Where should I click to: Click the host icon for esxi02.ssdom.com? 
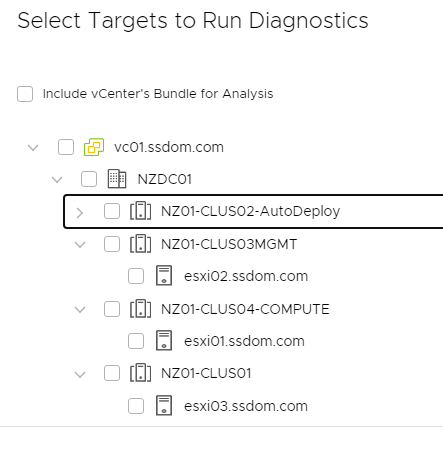[x=164, y=276]
